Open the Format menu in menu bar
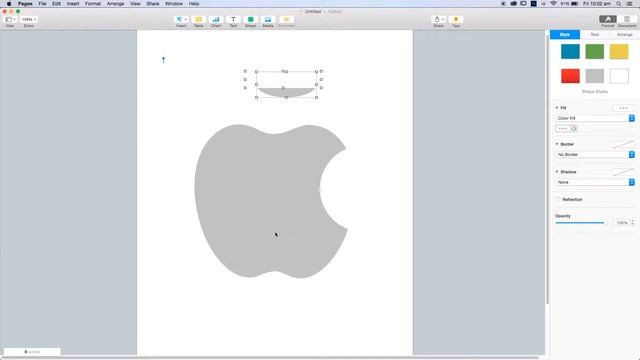This screenshot has height=360, width=640. [93, 4]
